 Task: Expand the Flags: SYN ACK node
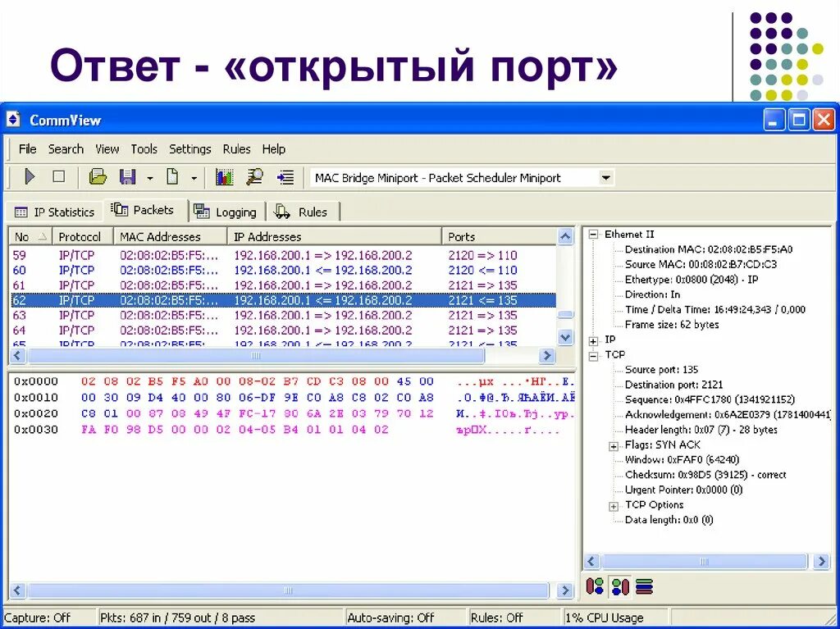(x=614, y=446)
